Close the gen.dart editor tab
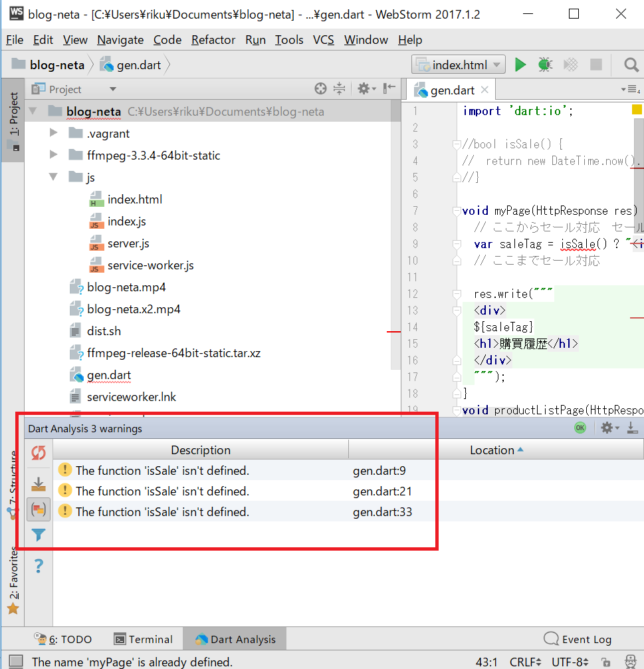This screenshot has height=669, width=644. click(x=484, y=90)
